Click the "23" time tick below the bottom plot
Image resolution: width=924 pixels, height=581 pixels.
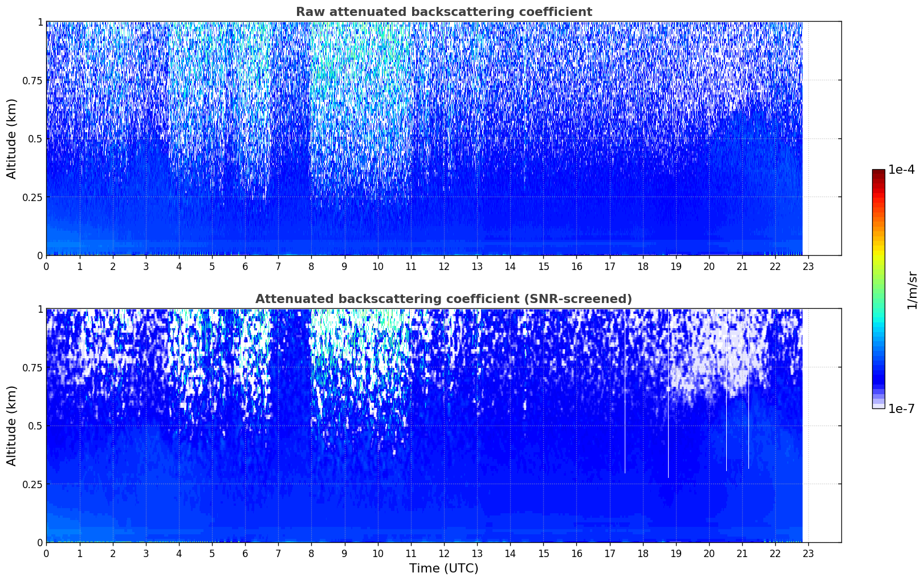[x=808, y=553]
